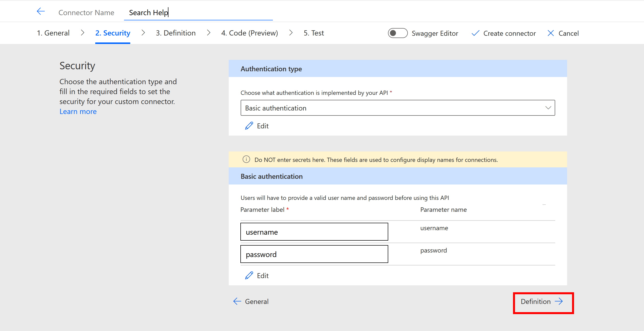Click the Cancel X icon
644x331 pixels.
tap(550, 33)
